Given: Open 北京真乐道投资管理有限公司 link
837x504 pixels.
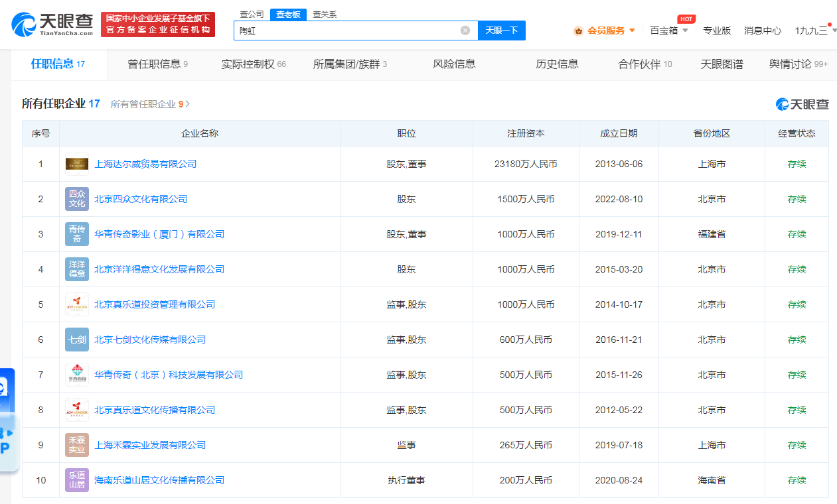Looking at the screenshot, I should pos(155,304).
